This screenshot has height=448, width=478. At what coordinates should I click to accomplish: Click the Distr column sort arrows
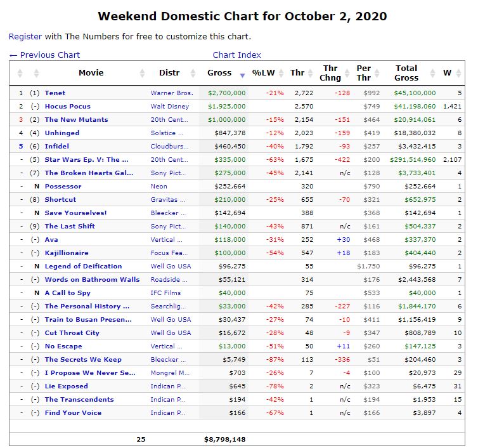197,73
